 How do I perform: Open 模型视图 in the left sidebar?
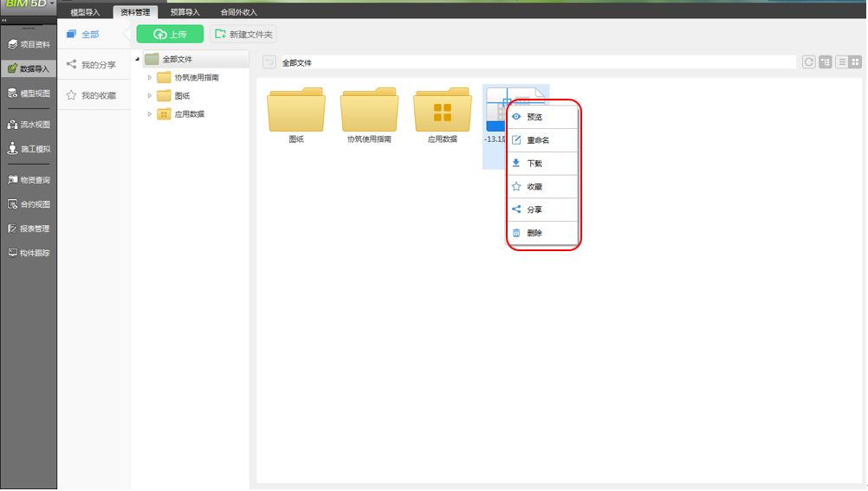tap(29, 93)
